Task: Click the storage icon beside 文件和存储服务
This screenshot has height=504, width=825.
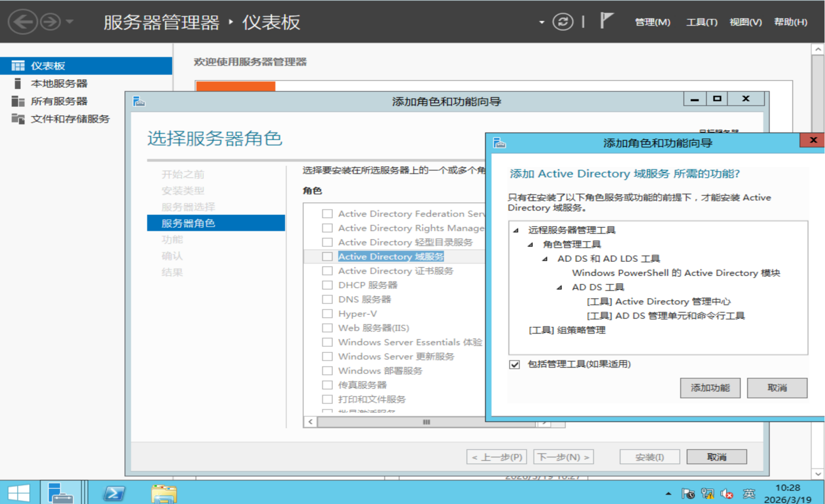Action: coord(18,119)
